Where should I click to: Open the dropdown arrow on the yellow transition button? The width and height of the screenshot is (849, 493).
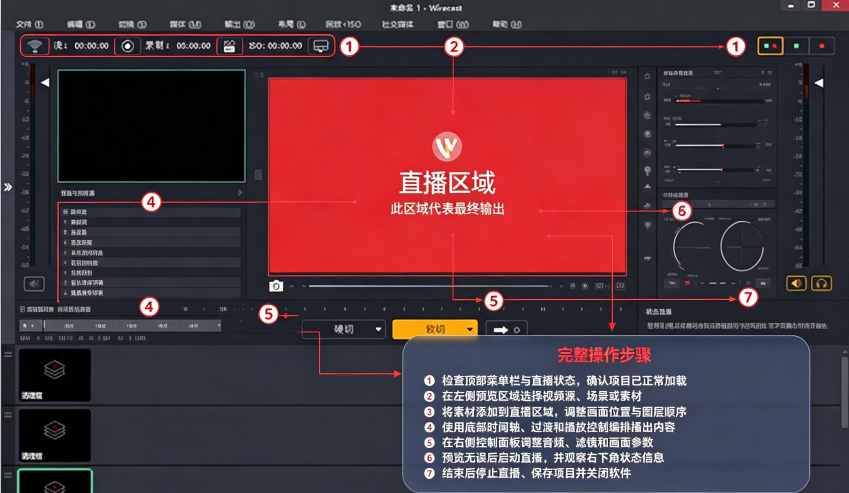(x=469, y=329)
